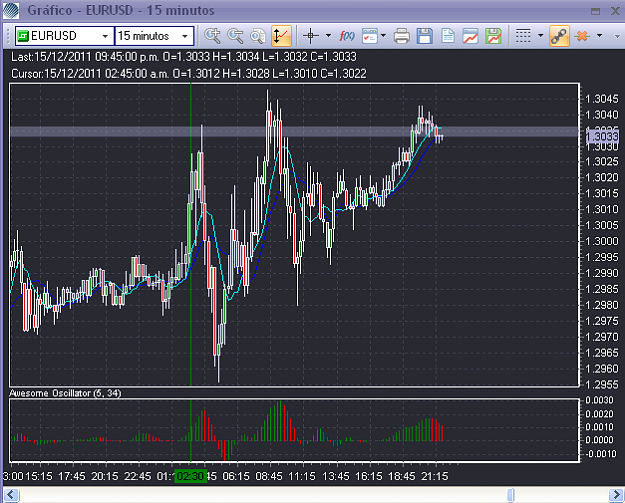This screenshot has width=625, height=503.
Task: Click the green EURUSD symbol icon
Action: 24,36
